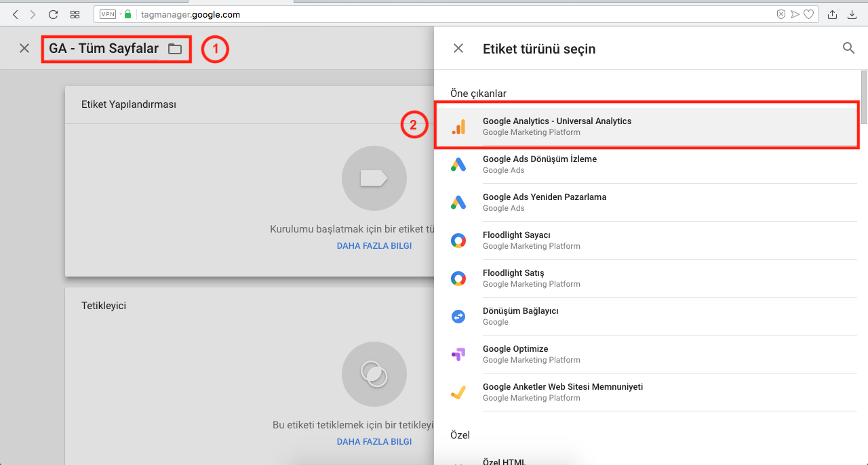Viewport: 868px width, 465px height.
Task: Bookmark page with the heart icon
Action: 808,14
